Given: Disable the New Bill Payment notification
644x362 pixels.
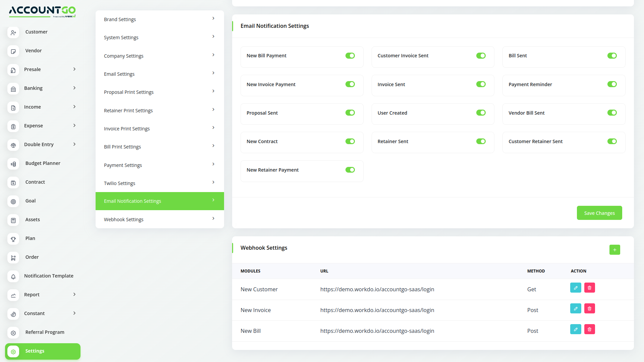Looking at the screenshot, I should 350,56.
